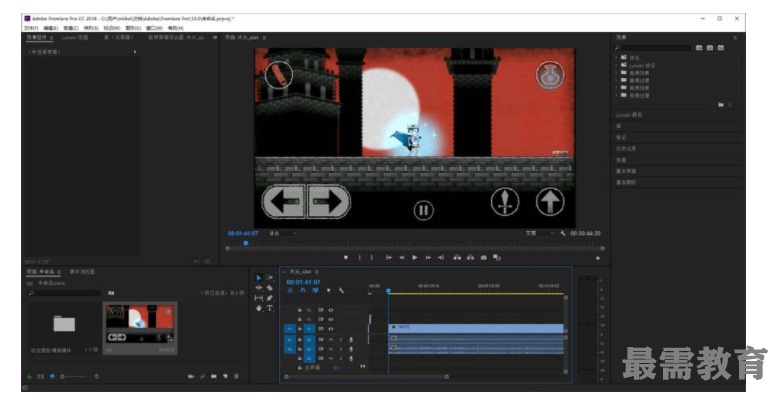Toggle lock on V1 track

click(300, 329)
